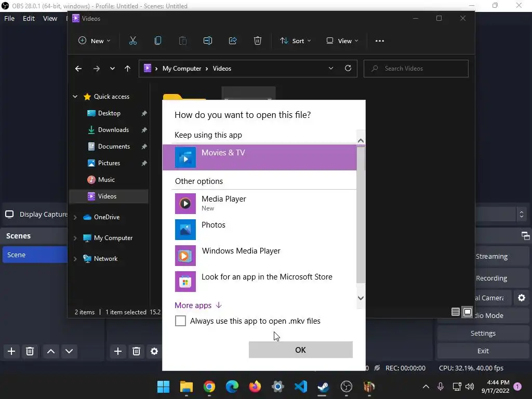Screen dimensions: 532x399
Task: Open Windows Start menu
Action: point(163,387)
